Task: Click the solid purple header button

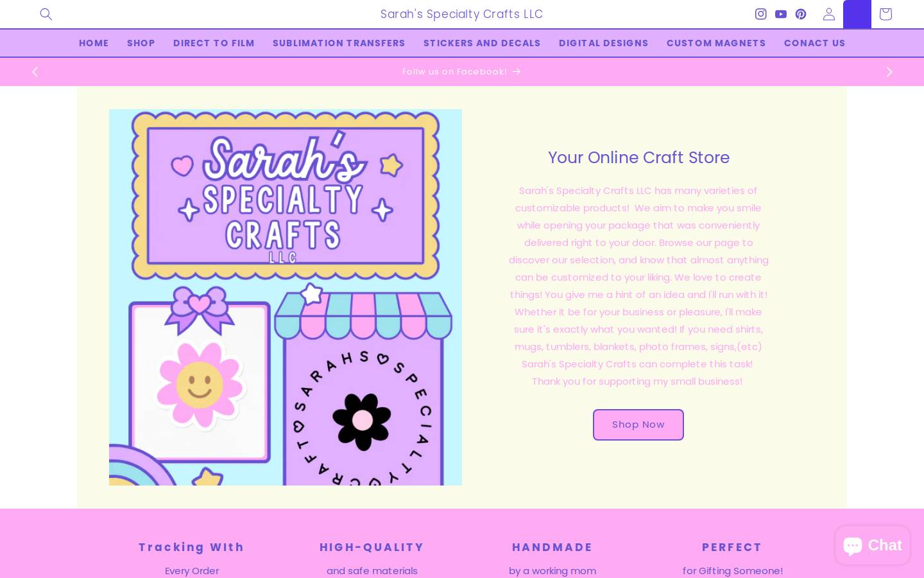Action: pos(857,14)
